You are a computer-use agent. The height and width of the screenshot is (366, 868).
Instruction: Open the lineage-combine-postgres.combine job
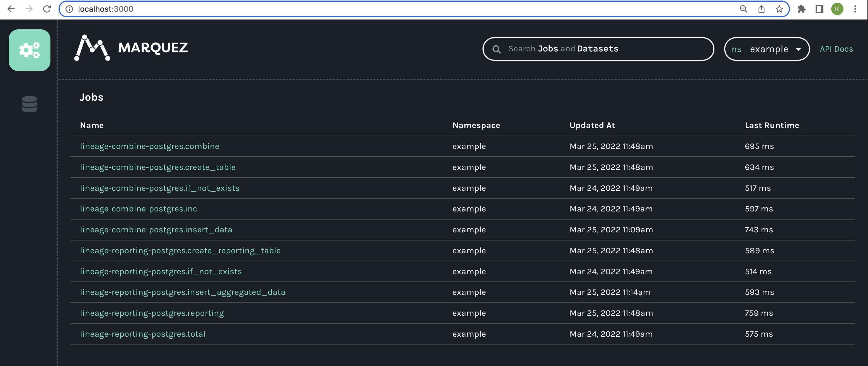150,146
